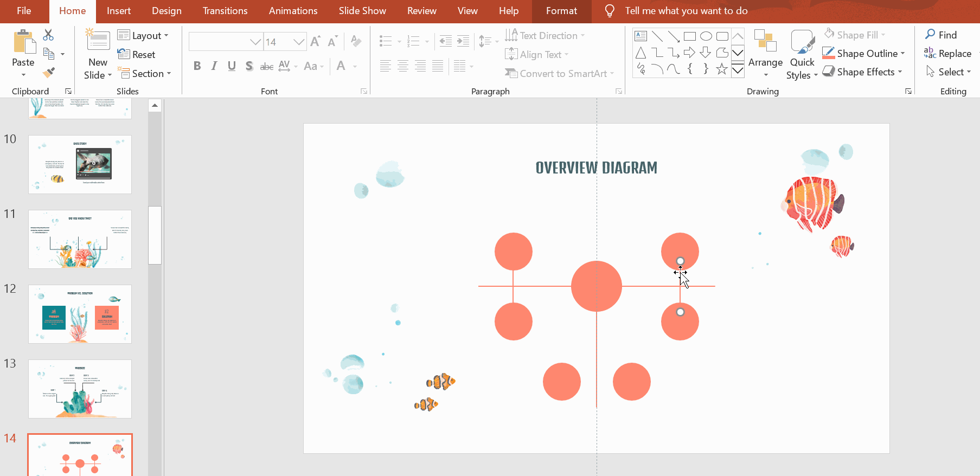
Task: Open Shape Outline color picker
Action: 866,54
